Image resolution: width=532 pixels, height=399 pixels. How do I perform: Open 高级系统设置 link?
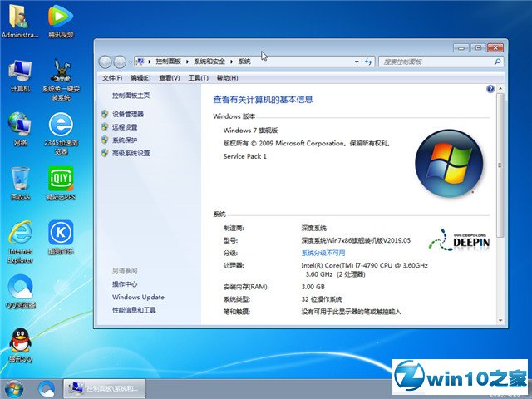[x=131, y=153]
